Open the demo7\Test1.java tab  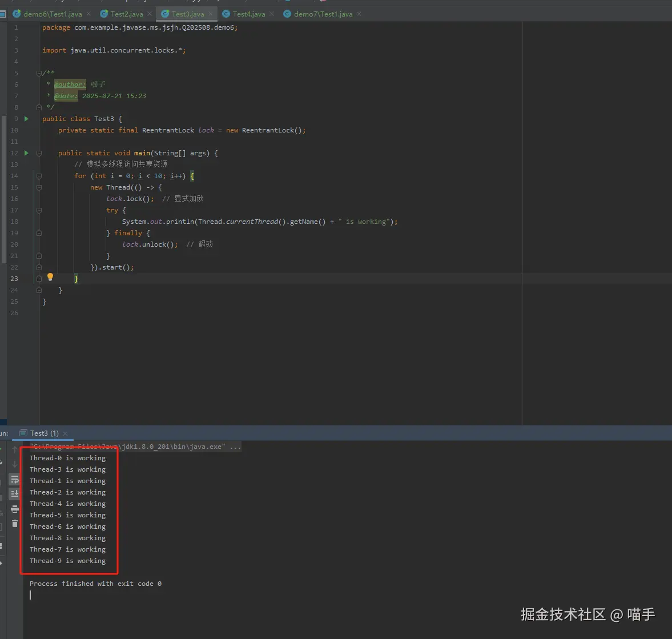pos(322,14)
